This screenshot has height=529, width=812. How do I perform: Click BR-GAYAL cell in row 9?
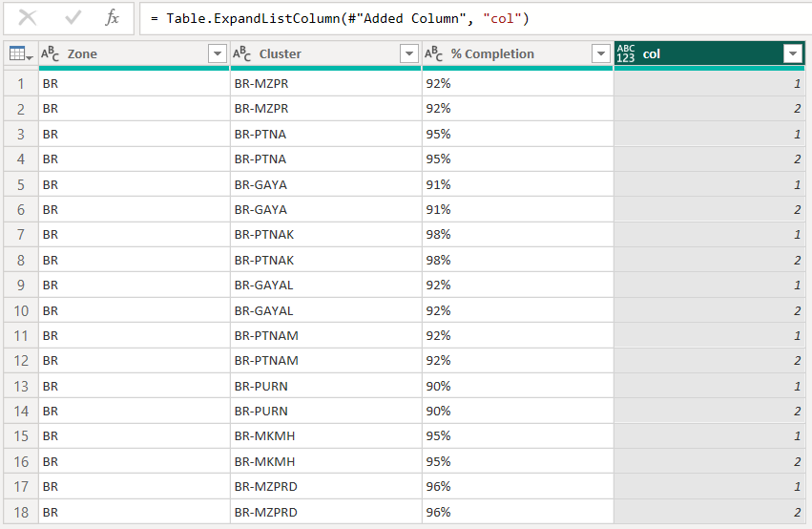[326, 285]
